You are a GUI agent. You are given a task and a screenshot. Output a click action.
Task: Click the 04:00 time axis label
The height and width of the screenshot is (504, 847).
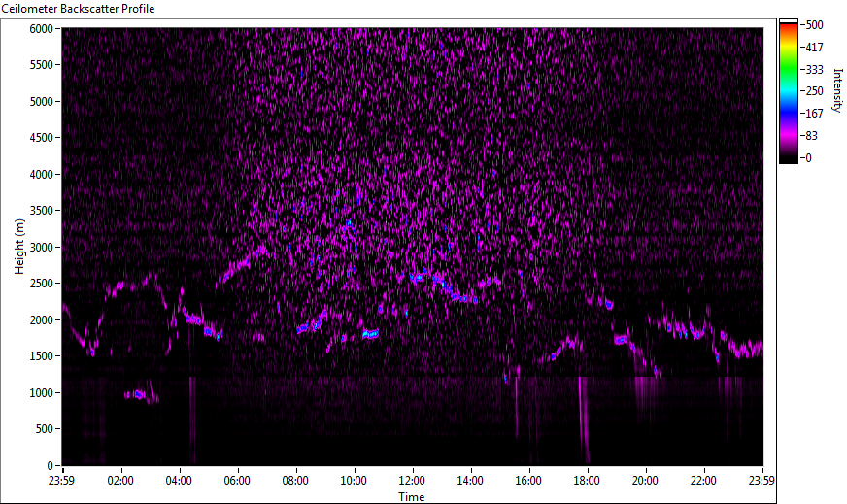pyautogui.click(x=179, y=481)
